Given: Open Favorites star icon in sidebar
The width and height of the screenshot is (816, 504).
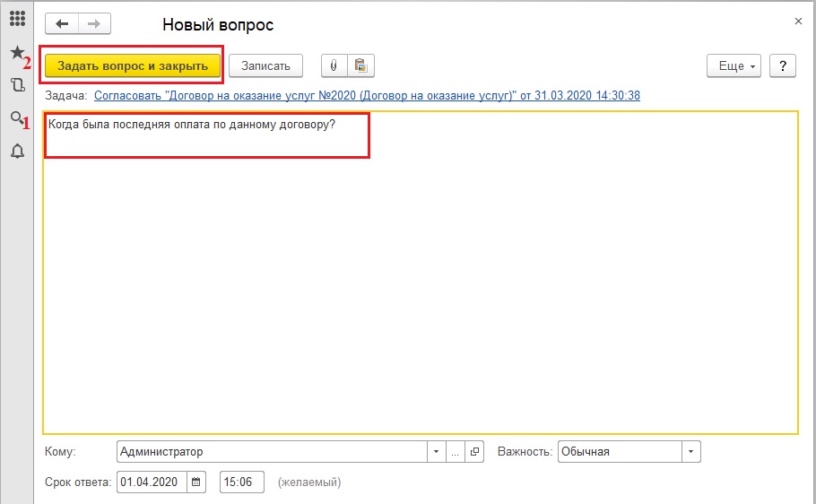Looking at the screenshot, I should [x=16, y=53].
